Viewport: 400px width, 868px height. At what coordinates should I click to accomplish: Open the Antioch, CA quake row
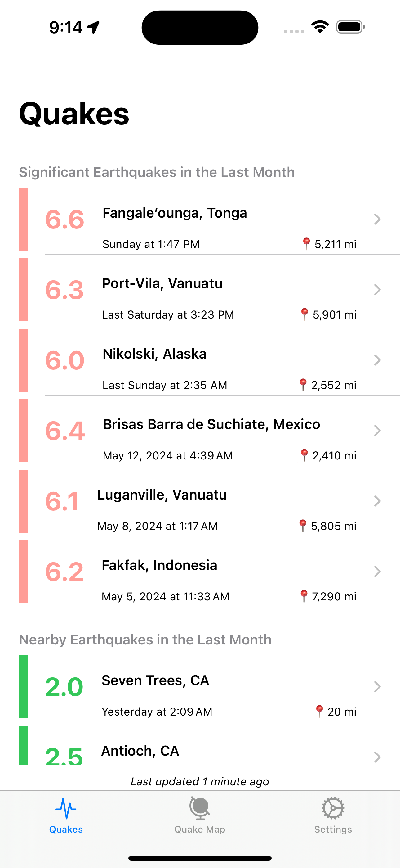click(x=209, y=745)
